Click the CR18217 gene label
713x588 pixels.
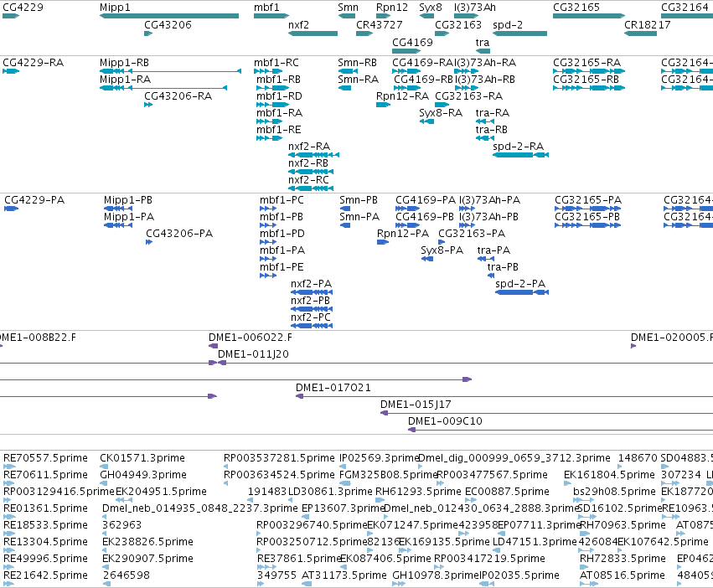647,25
